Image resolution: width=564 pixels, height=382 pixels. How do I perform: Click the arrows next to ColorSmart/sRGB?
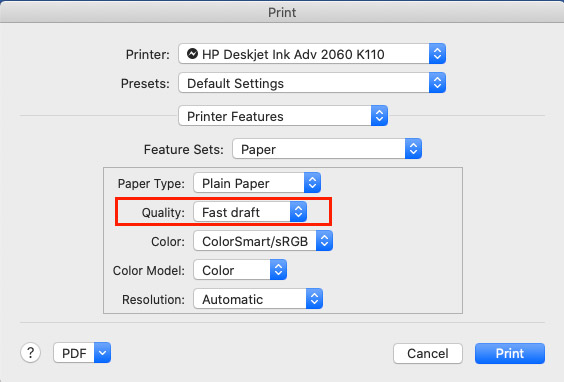coord(324,241)
